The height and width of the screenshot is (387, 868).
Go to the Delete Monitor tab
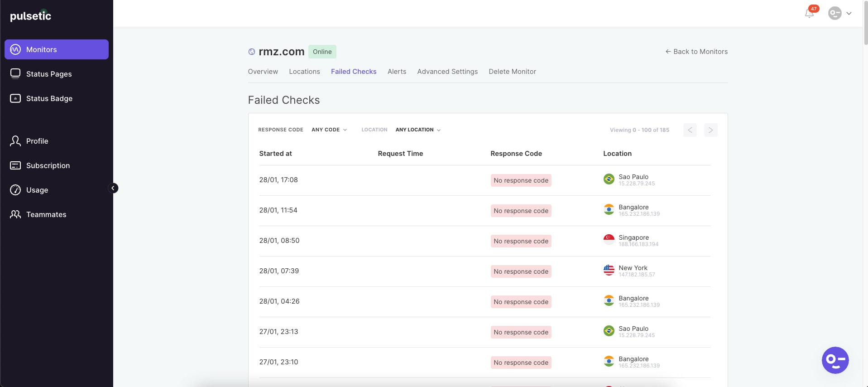[x=512, y=72]
